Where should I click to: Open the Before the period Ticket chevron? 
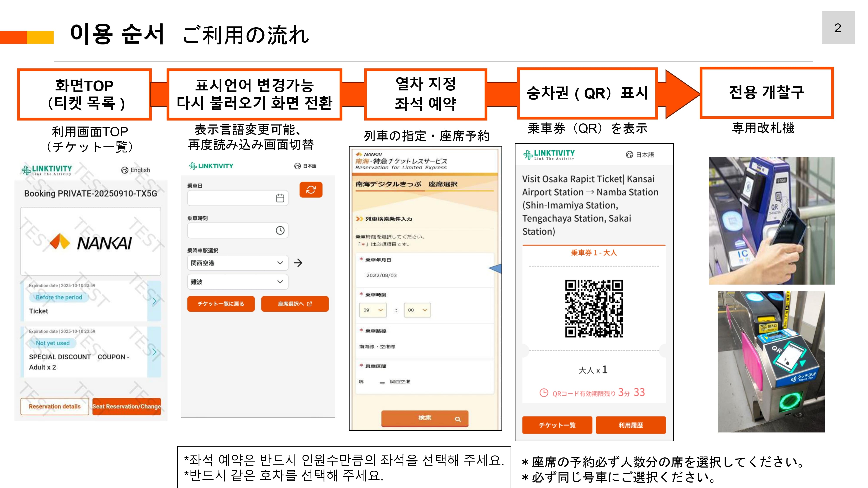(154, 301)
